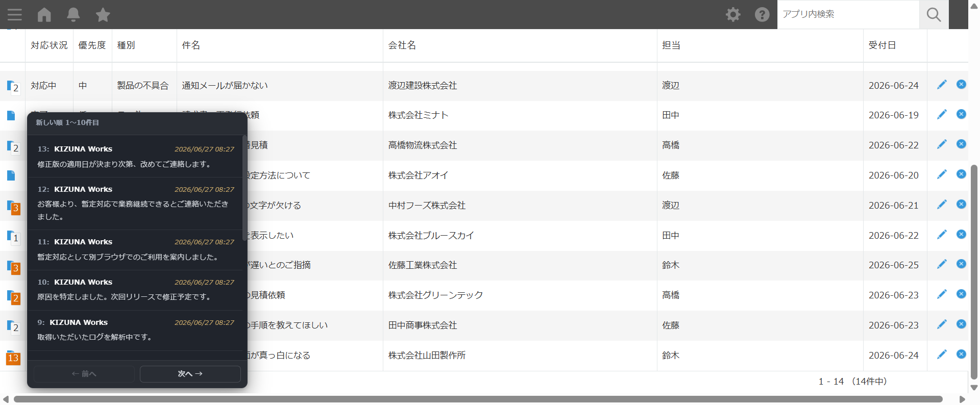Screen dimensions: 980x405
Task: Click the ← 前へ button in comment popup
Action: coord(84,374)
